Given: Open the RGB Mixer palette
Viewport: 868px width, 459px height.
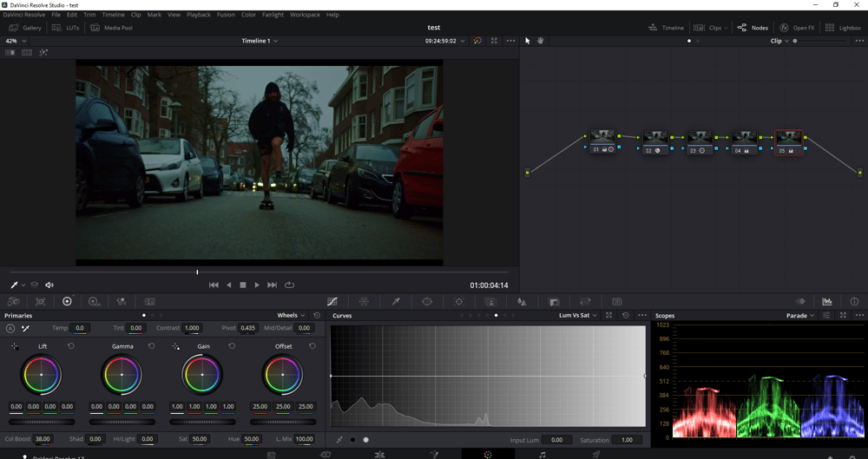Looking at the screenshot, I should [122, 302].
